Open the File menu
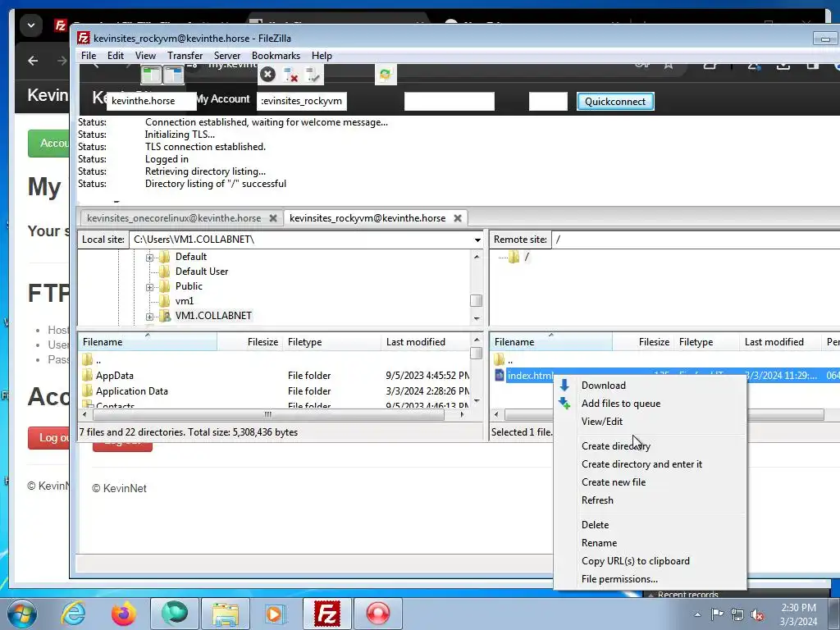 pyautogui.click(x=89, y=56)
